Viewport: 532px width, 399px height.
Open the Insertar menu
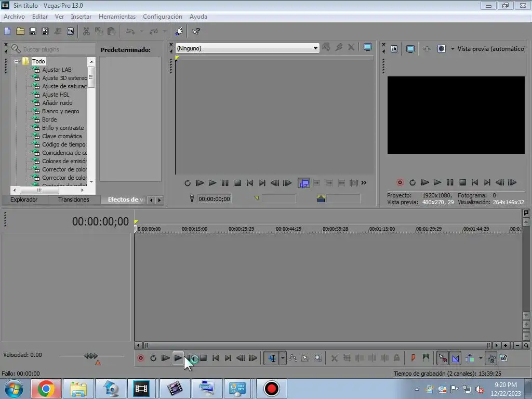(x=81, y=16)
